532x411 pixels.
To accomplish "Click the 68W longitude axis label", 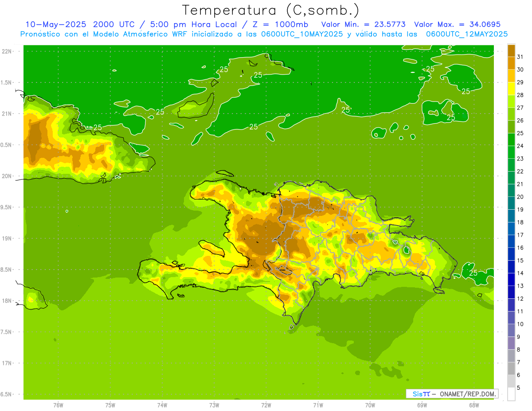I will (474, 405).
